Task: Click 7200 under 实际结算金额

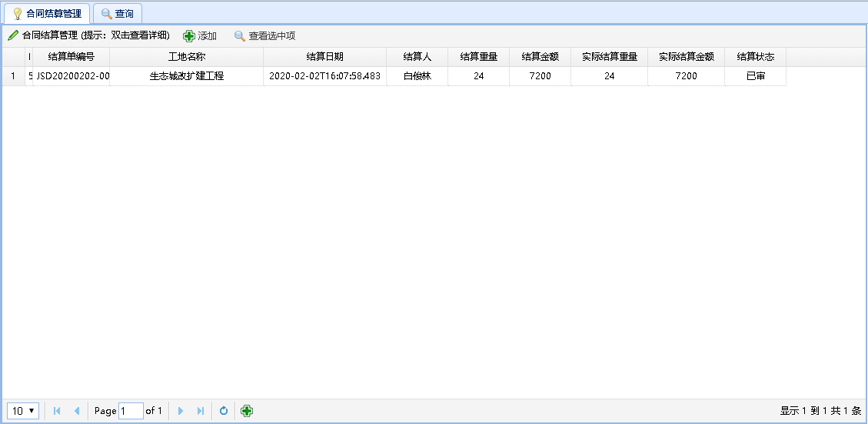Action: pos(687,76)
